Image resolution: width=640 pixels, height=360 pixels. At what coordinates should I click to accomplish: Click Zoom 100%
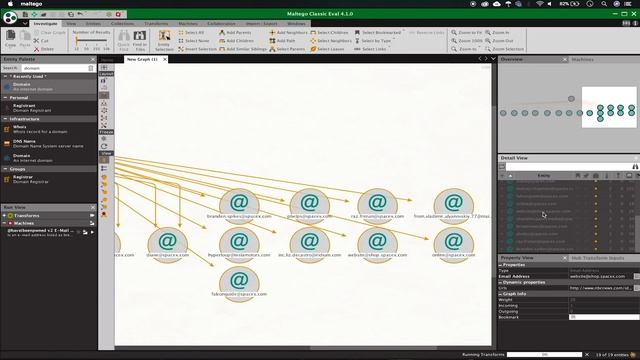coord(467,41)
